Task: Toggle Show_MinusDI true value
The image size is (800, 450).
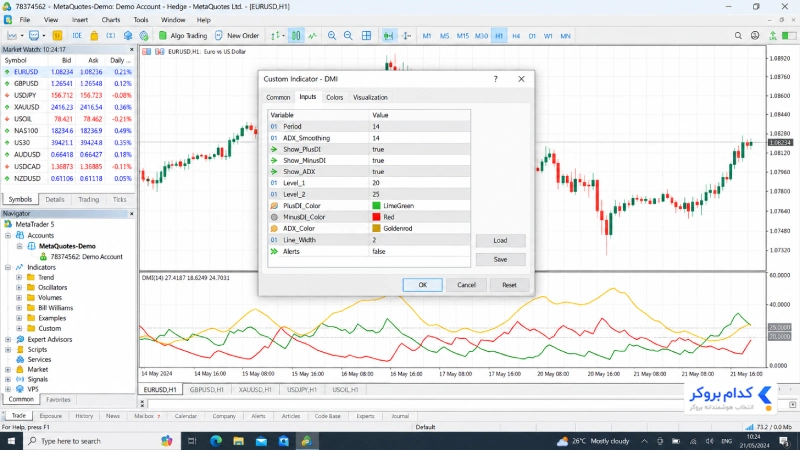Action: pyautogui.click(x=419, y=160)
